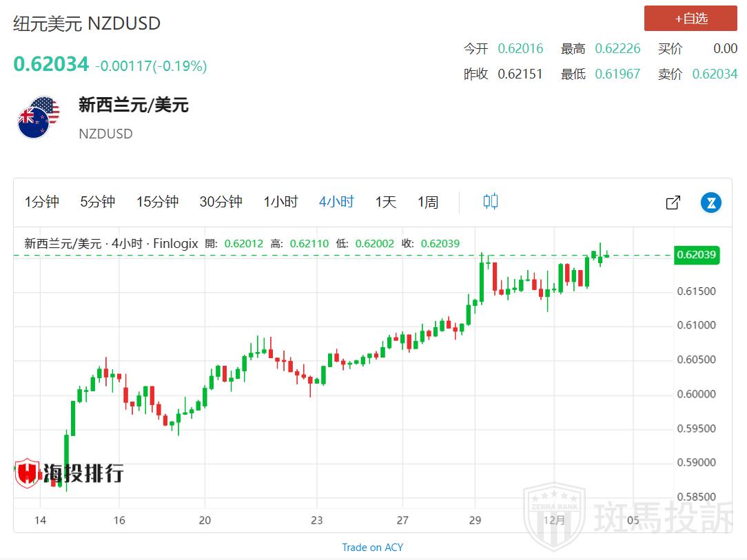Select the 30分钟 interval
This screenshot has width=747, height=560.
point(221,202)
